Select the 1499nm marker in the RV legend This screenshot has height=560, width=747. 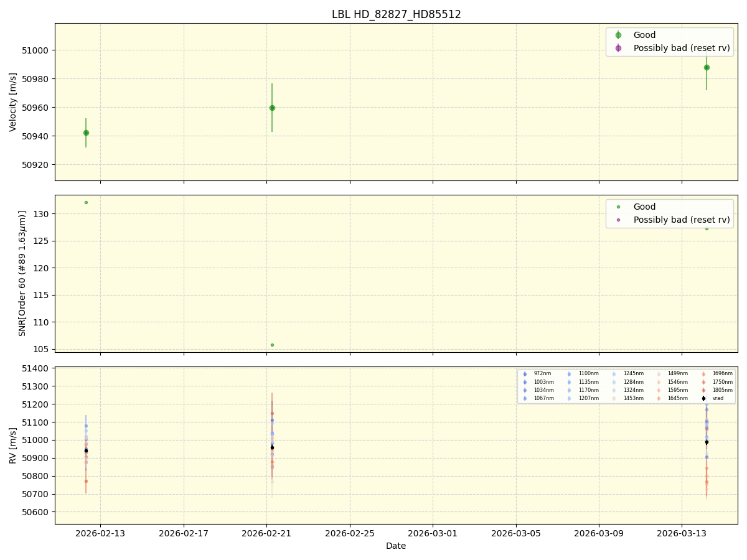pos(658,373)
